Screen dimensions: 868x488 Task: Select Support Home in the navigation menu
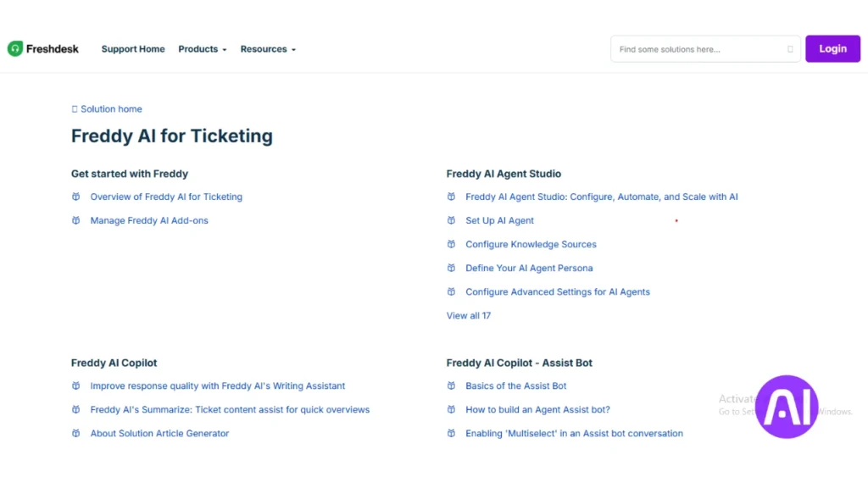(133, 48)
